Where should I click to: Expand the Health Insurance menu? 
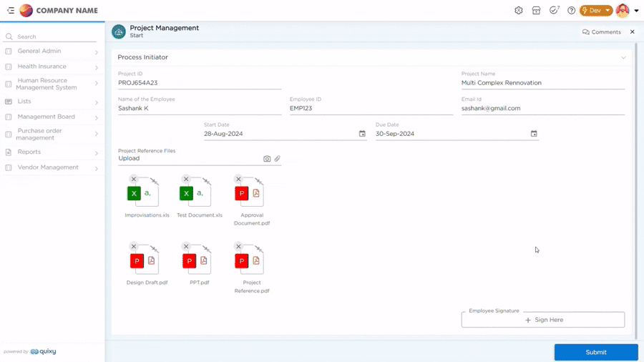pos(52,67)
